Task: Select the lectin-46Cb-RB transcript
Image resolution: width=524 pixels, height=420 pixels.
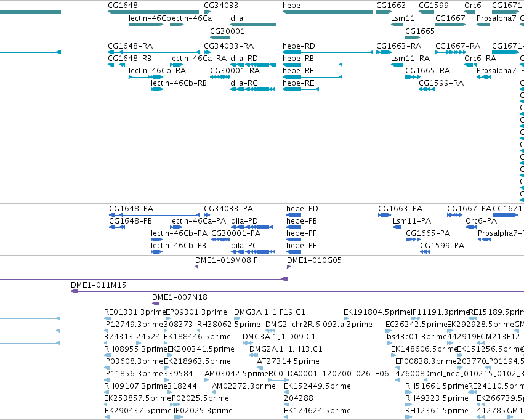Action: 157,89
